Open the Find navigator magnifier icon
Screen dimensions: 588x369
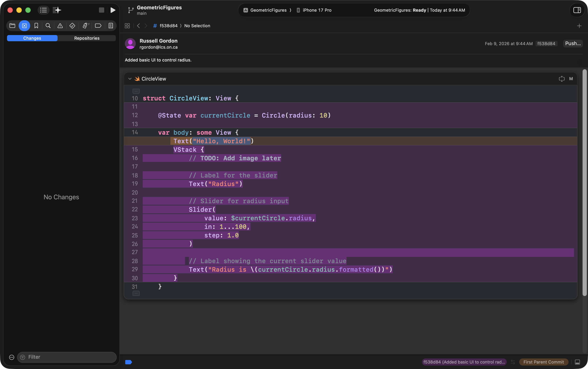tap(48, 26)
